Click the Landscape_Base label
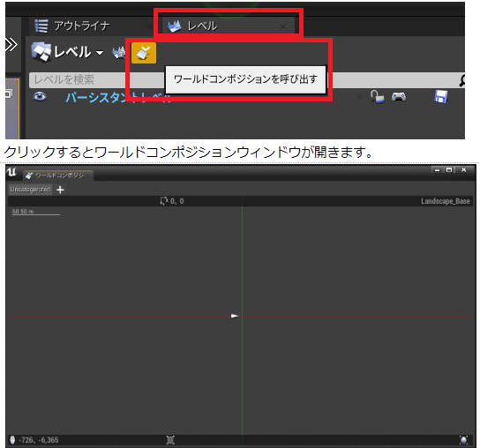Screen dimensions: 480x448 pos(446,201)
